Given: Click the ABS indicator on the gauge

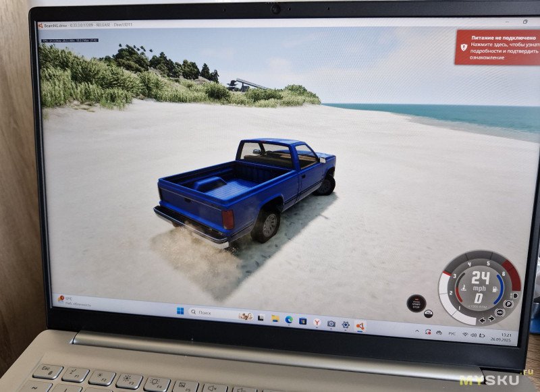Looking at the screenshot, I should tap(500, 313).
